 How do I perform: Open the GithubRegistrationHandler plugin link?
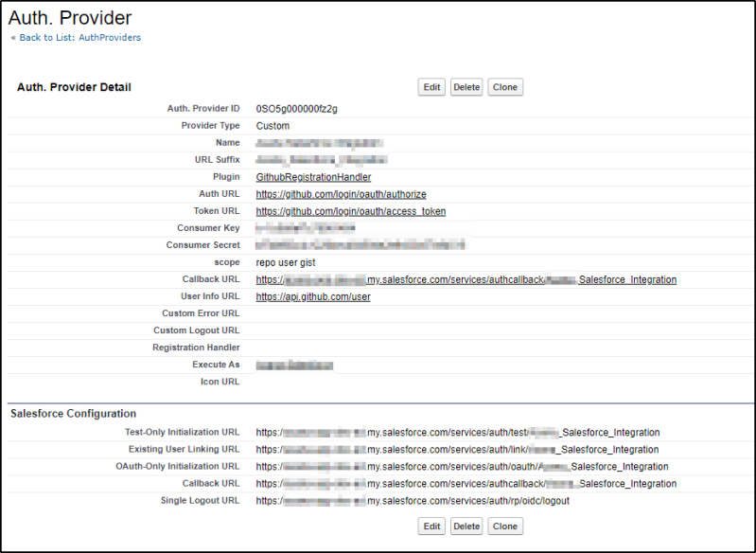(313, 177)
